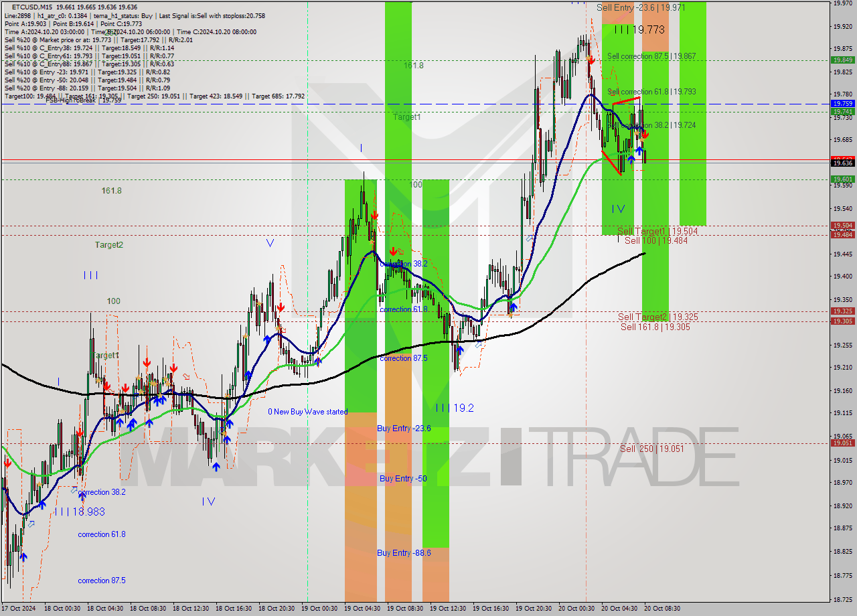857x616 pixels.
Task: Select '18 Oct 00:30' on the time axis
Action: (63, 609)
